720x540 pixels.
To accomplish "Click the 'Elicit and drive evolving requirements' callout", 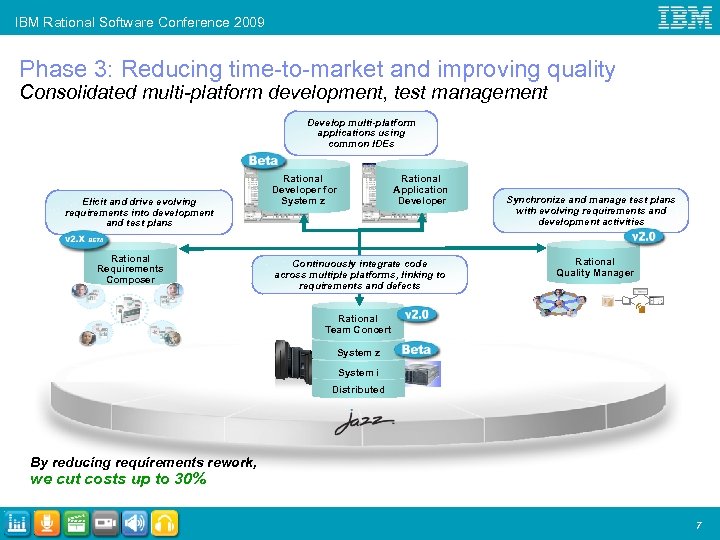I will pos(139,212).
